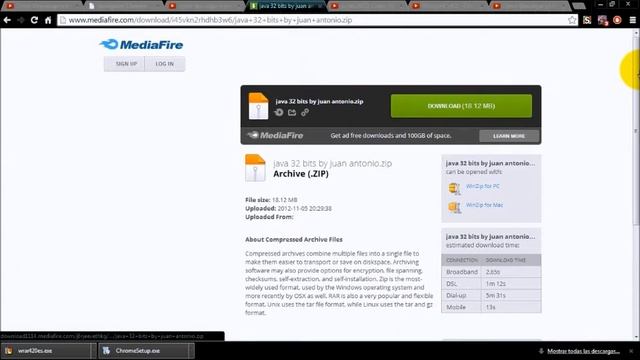Switch to the fifth tab with YouTube icon
This screenshot has width=640, height=360.
pos(367,6)
